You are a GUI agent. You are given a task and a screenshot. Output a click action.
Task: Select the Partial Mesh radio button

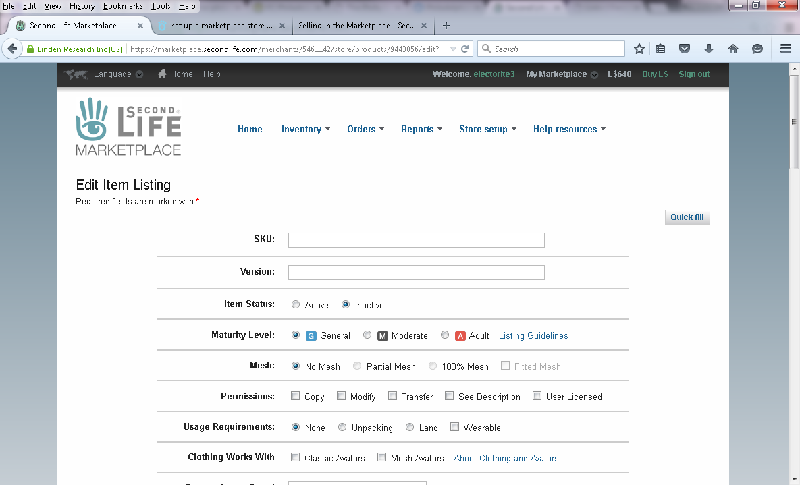click(357, 366)
